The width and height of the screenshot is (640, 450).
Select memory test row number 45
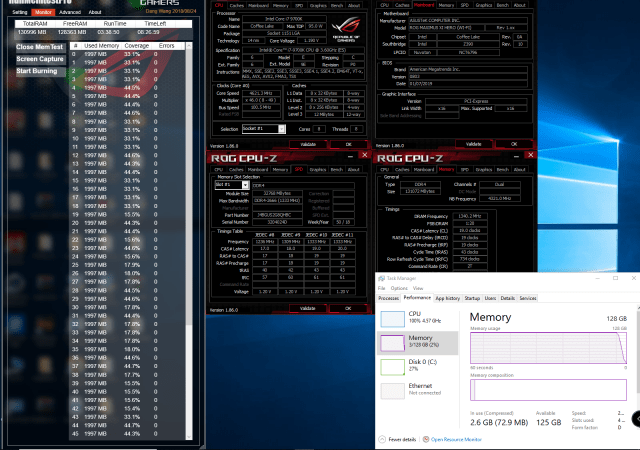[127, 434]
